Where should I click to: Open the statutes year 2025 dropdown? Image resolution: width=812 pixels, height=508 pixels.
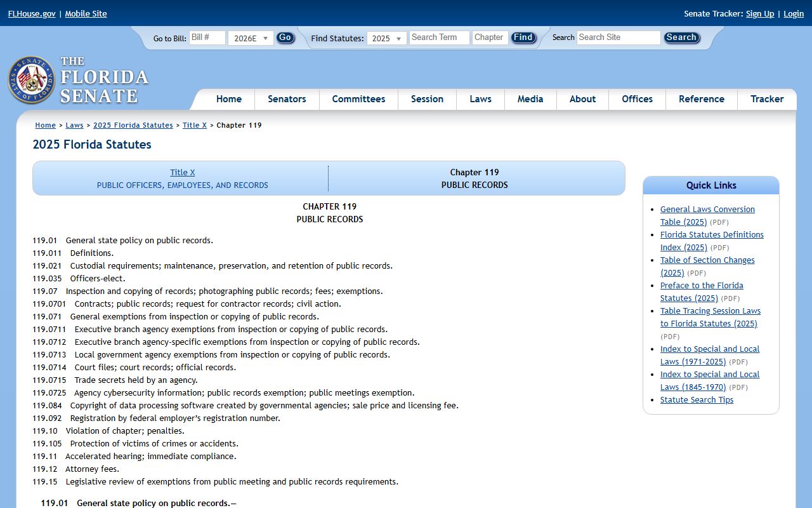click(x=387, y=38)
